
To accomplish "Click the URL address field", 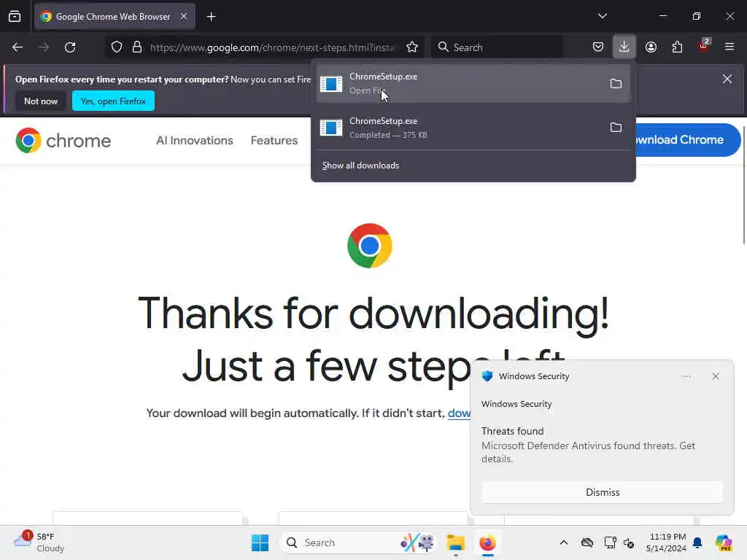I will pyautogui.click(x=273, y=47).
